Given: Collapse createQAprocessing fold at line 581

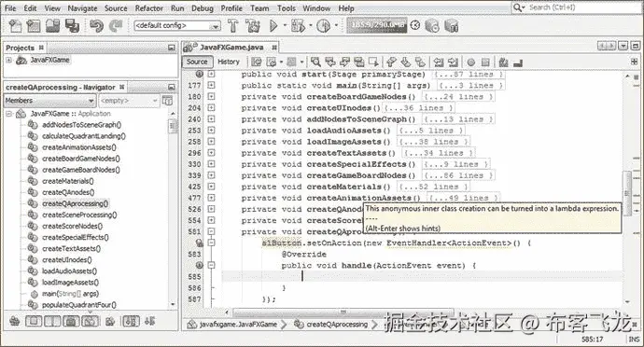Looking at the screenshot, I should [211, 231].
